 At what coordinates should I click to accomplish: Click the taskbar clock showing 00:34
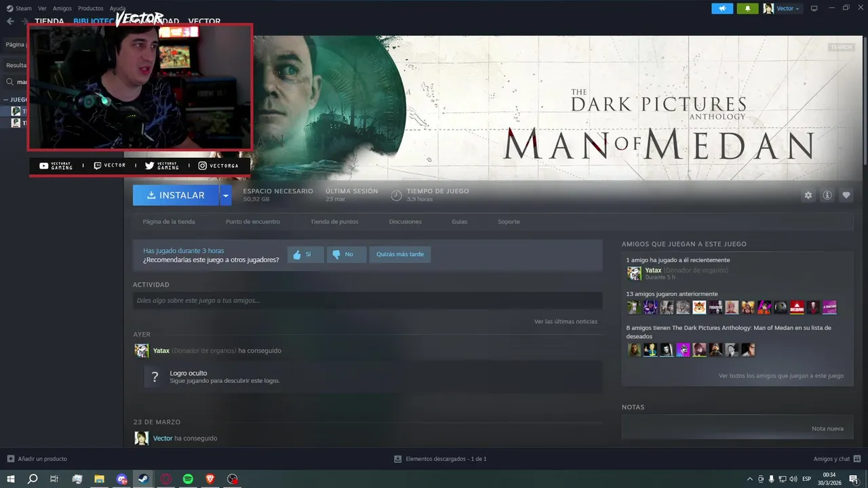click(829, 479)
